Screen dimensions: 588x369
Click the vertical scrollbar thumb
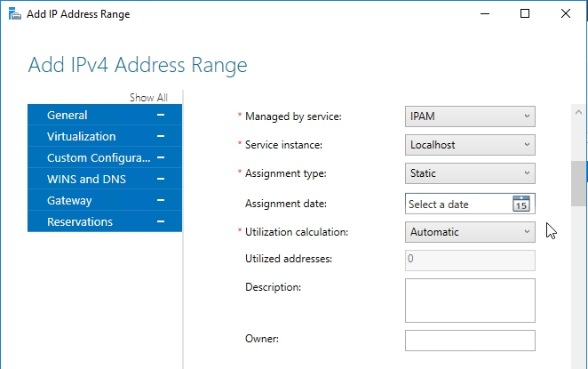(578, 183)
